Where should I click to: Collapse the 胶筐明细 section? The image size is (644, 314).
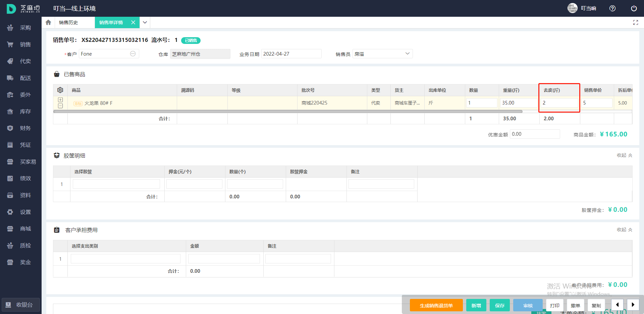pyautogui.click(x=624, y=155)
